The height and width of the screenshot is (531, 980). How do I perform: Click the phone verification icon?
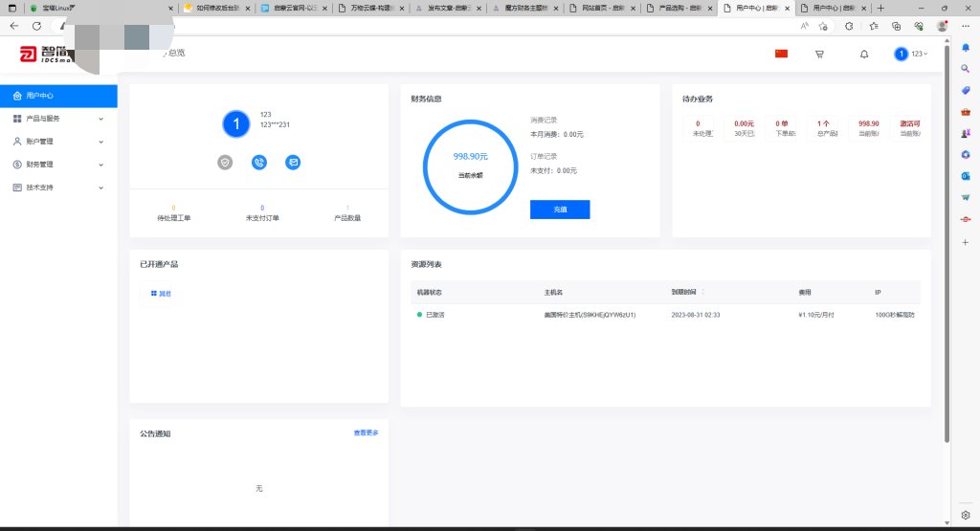[x=259, y=163]
